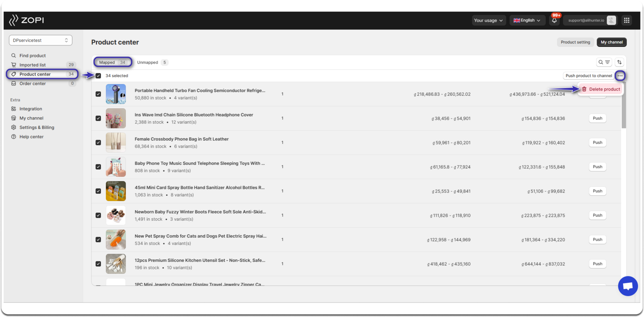Viewport: 644px width, 317px height.
Task: Expand the Your usage dropdown
Action: [x=489, y=20]
